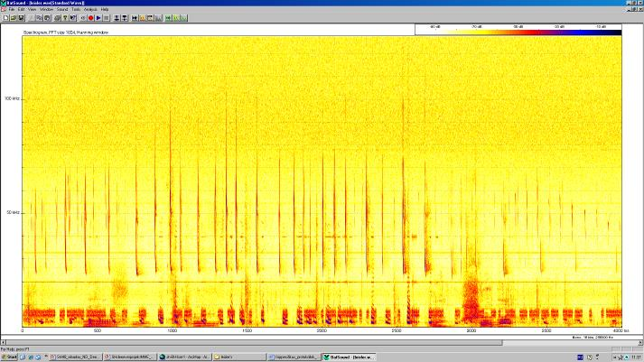Click the red Record button
The image size is (644, 362).
[90, 18]
